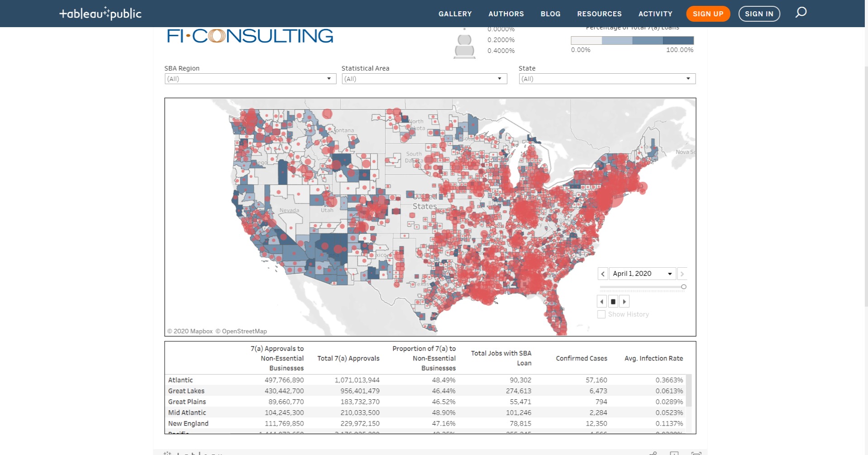The height and width of the screenshot is (455, 868).
Task: Click the orange Sign Up button
Action: [x=708, y=14]
